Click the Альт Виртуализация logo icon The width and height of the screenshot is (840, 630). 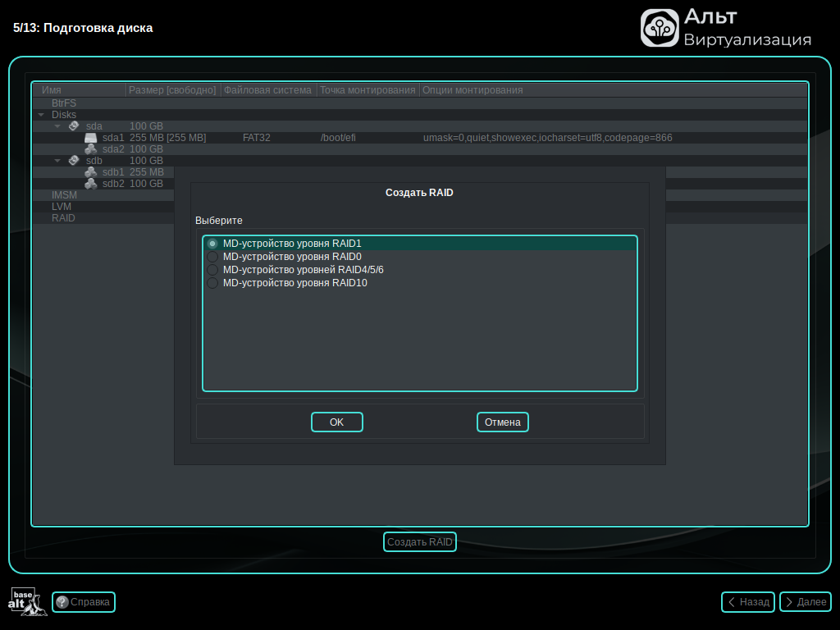click(660, 28)
